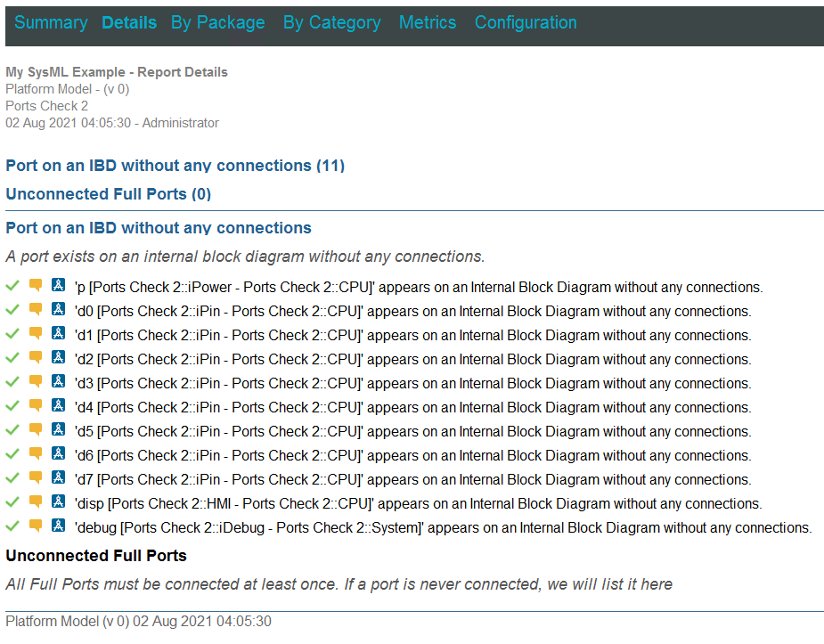Viewport: 824px width, 644px height.
Task: Toggle the green check mark on the 'debug' row
Action: pos(12,526)
